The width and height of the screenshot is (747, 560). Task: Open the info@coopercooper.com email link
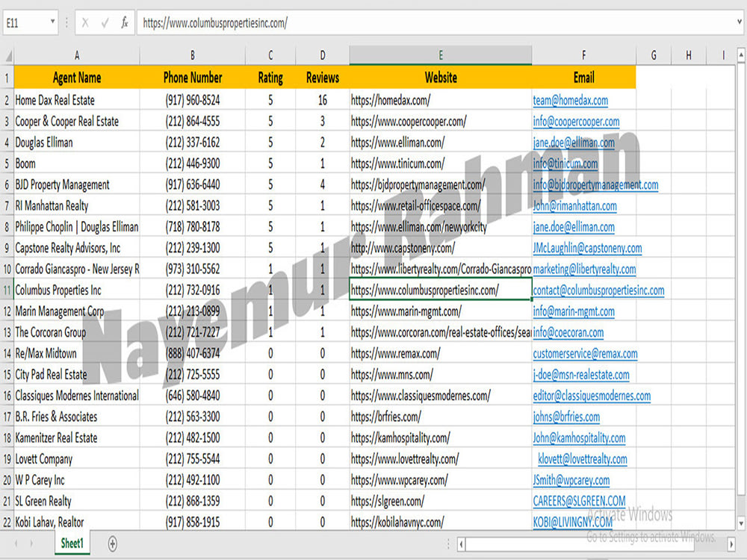[x=576, y=122]
